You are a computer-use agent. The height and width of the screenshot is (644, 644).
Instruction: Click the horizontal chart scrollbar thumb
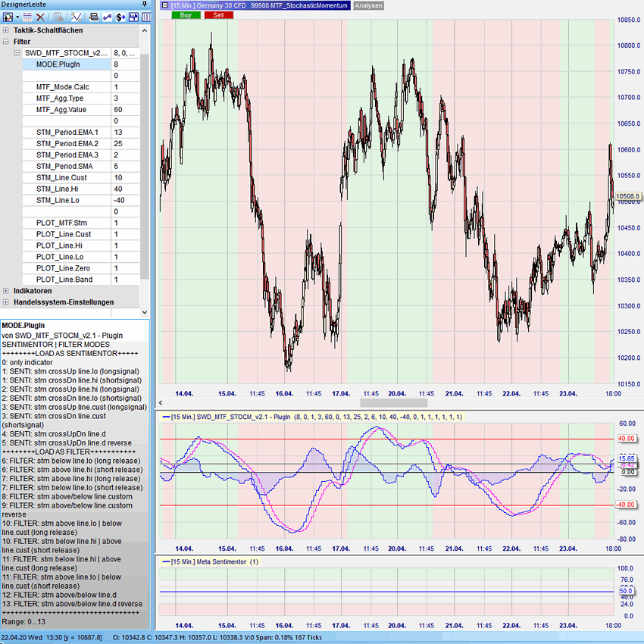(393, 403)
